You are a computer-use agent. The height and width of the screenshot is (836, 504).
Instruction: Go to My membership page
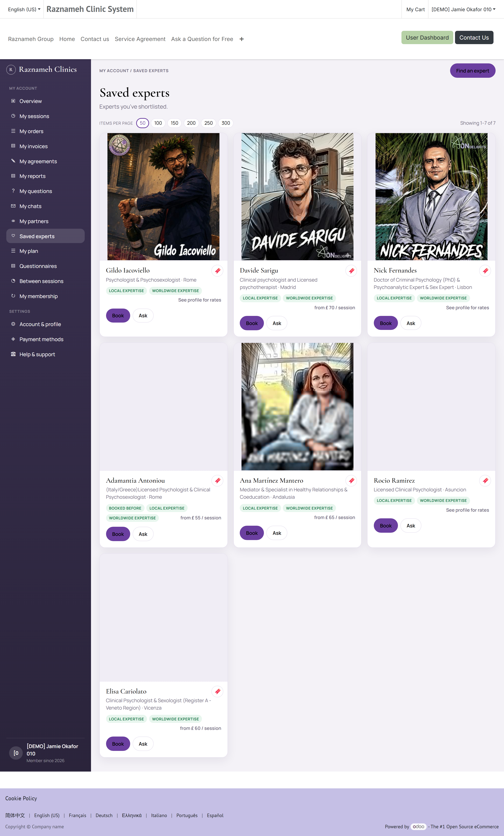tap(45, 296)
